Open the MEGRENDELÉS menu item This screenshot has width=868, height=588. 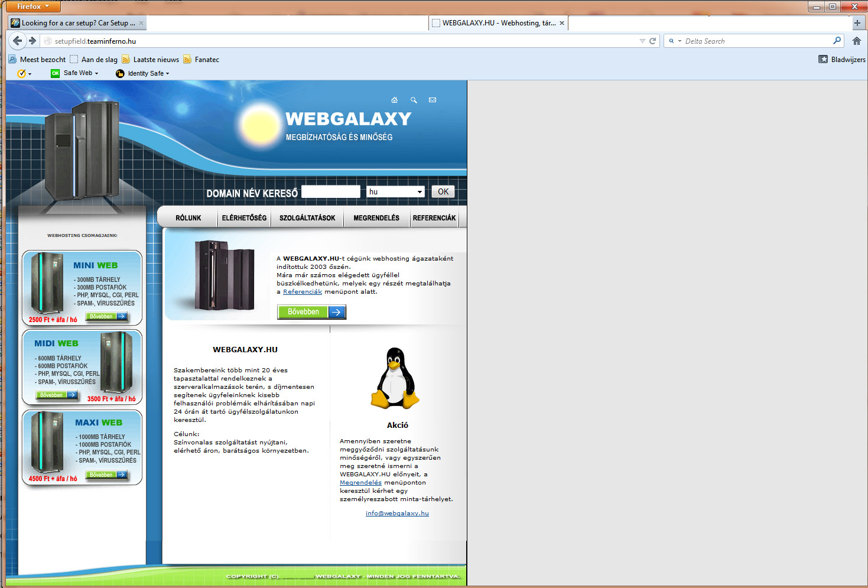(376, 218)
